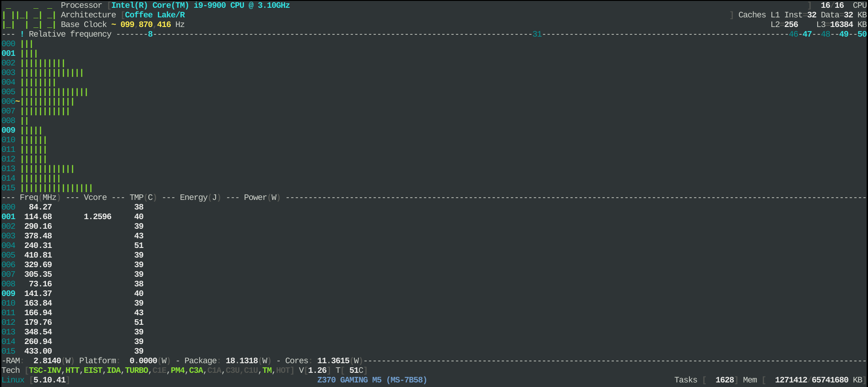Click the EIST tech flag
This screenshot has width=868, height=387.
(x=93, y=371)
